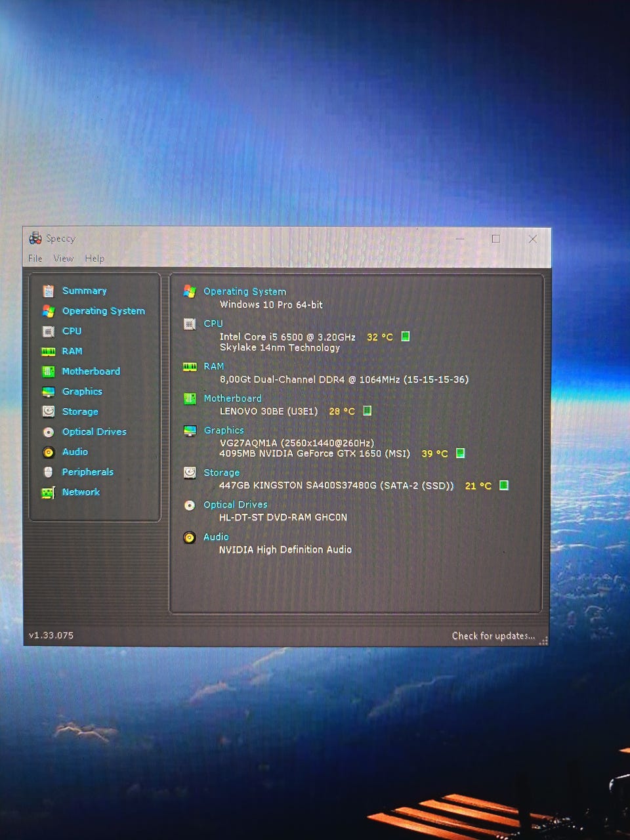Select Operating System in the sidebar
The image size is (630, 840).
click(104, 311)
